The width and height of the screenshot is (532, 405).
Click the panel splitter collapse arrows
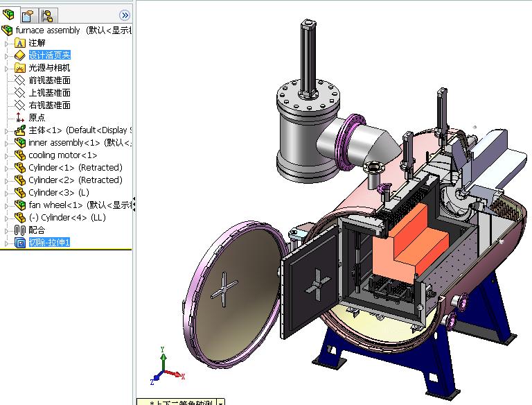134,205
